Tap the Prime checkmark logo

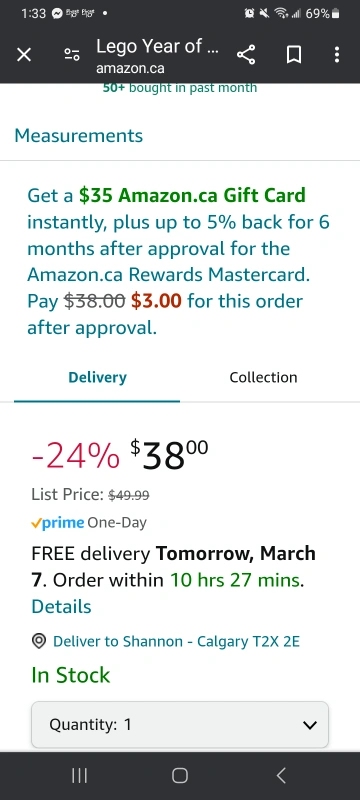pyautogui.click(x=58, y=523)
